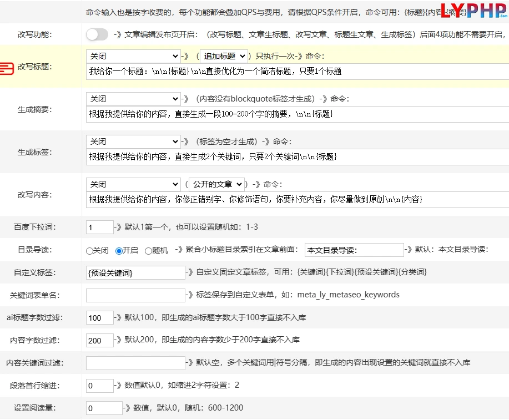Open the 生成标签 关闭 dropdown
This screenshot has width=509, height=420.
pyautogui.click(x=133, y=141)
